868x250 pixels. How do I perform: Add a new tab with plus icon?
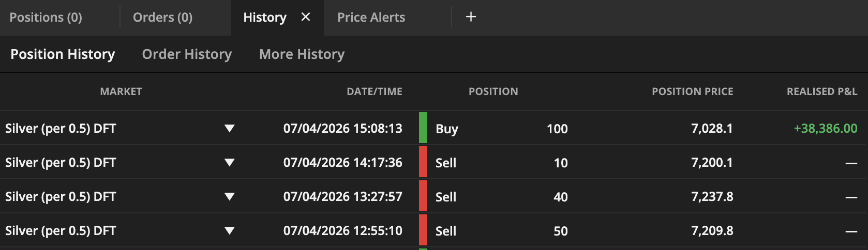click(x=471, y=17)
